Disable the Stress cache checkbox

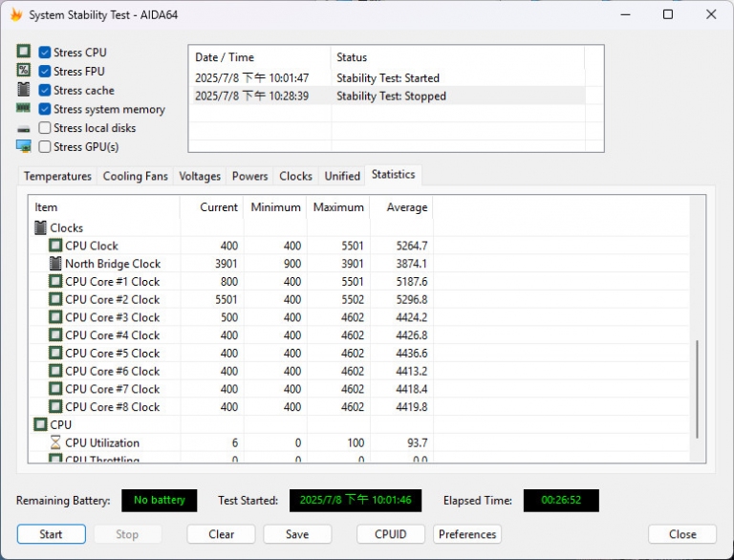(x=45, y=90)
